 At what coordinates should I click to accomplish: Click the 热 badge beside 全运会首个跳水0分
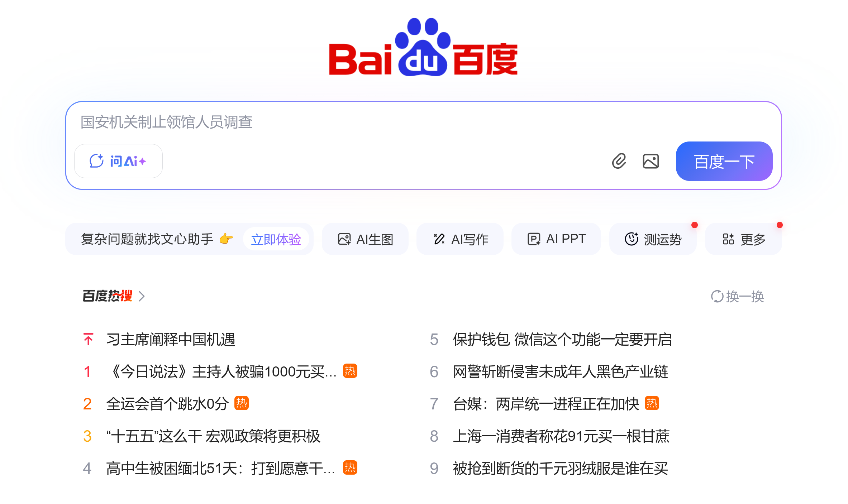click(242, 403)
